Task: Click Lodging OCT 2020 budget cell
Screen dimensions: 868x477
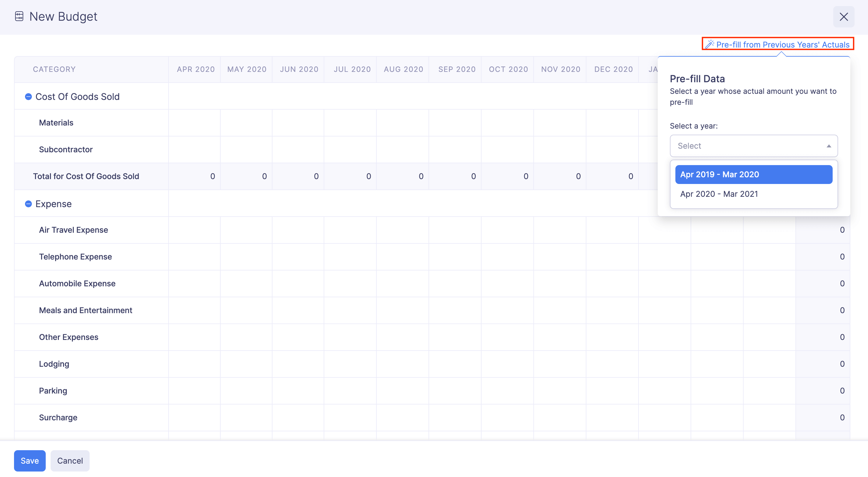Action: [x=507, y=364]
